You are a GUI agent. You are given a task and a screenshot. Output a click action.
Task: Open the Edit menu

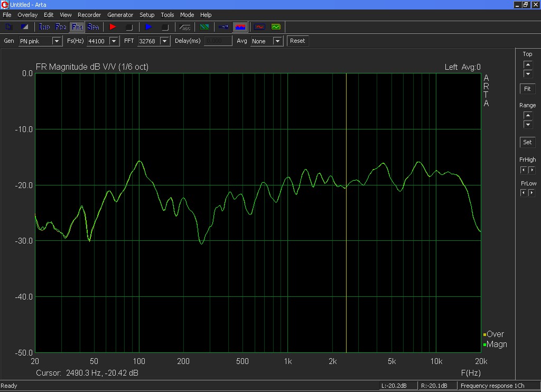[x=49, y=15]
